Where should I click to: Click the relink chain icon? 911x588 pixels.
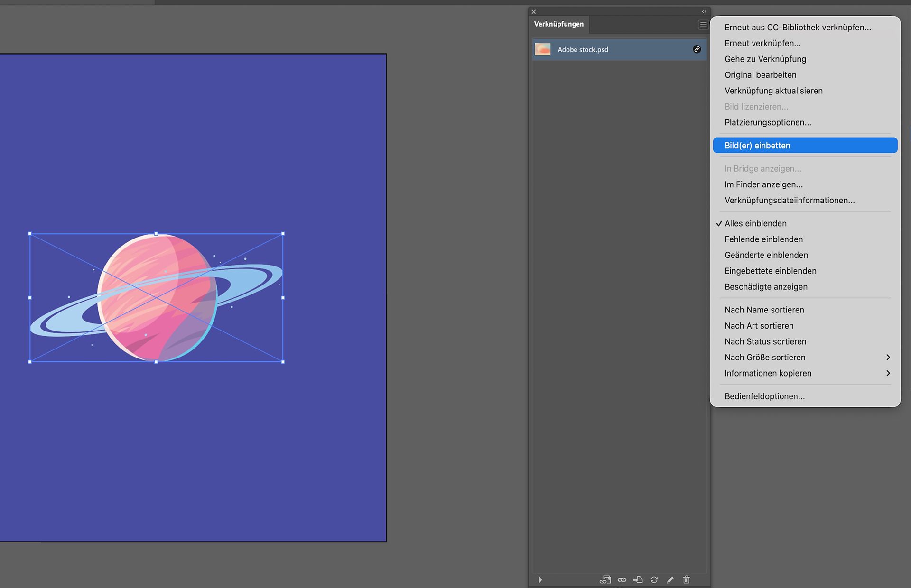coord(622,579)
